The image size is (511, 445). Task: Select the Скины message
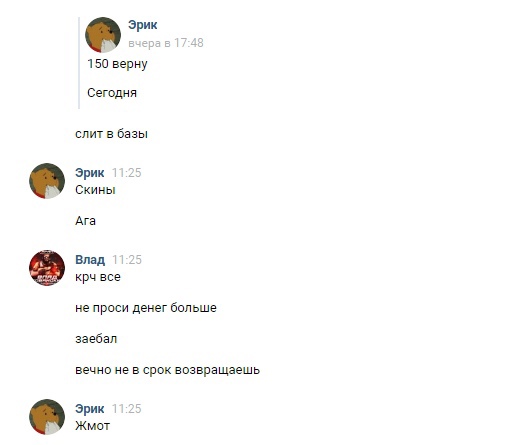95,190
